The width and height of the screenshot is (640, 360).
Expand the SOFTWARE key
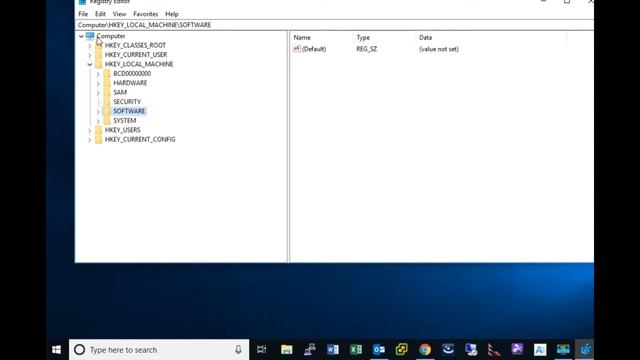[98, 111]
